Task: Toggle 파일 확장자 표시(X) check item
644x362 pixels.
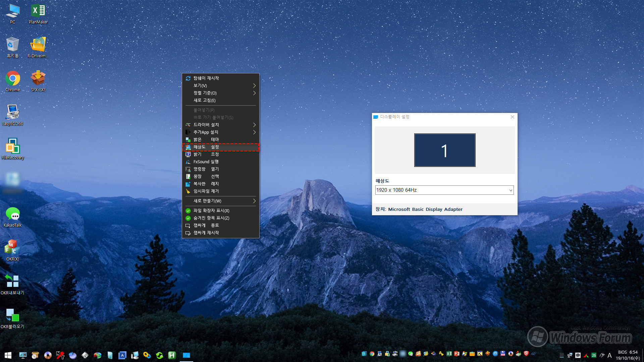Action: point(221,210)
